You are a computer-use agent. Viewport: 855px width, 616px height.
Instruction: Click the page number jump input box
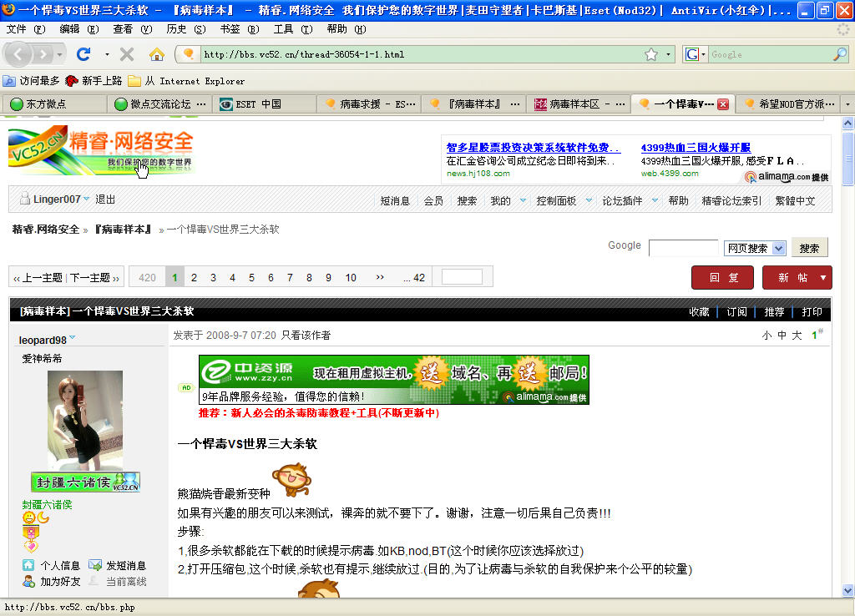tap(462, 277)
